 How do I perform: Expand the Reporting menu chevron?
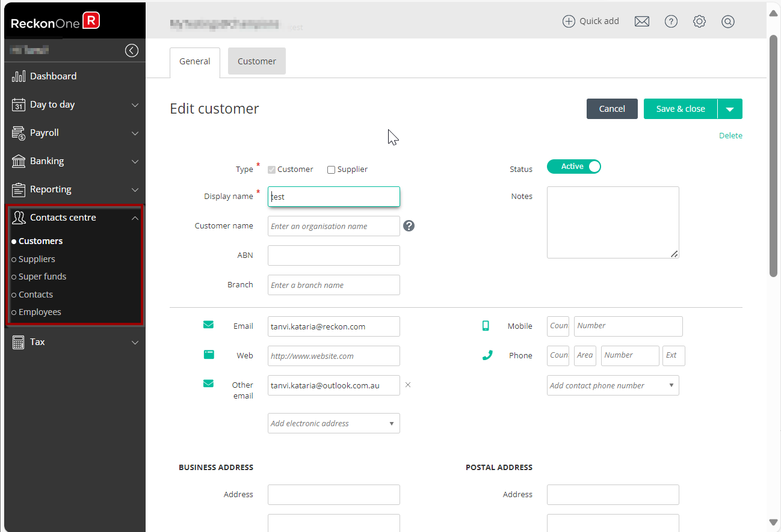[135, 190]
